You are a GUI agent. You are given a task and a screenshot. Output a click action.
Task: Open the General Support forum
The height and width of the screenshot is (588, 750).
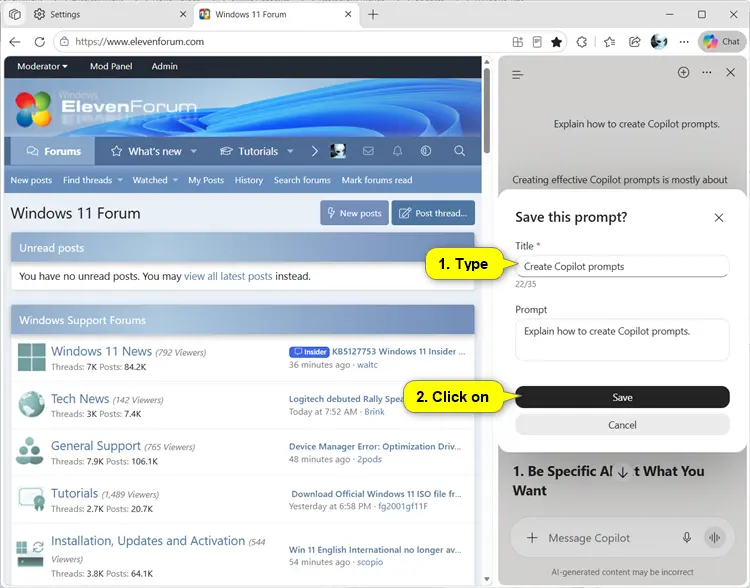pos(96,446)
